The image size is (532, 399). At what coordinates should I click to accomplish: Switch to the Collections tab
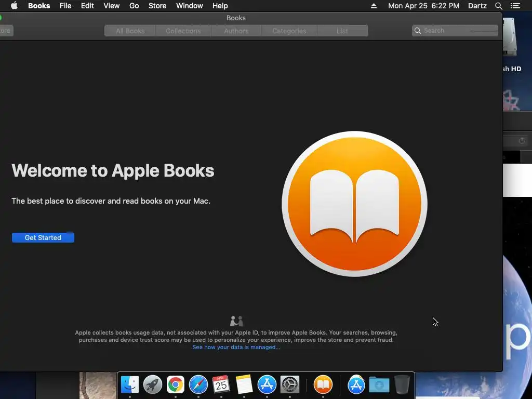point(183,31)
